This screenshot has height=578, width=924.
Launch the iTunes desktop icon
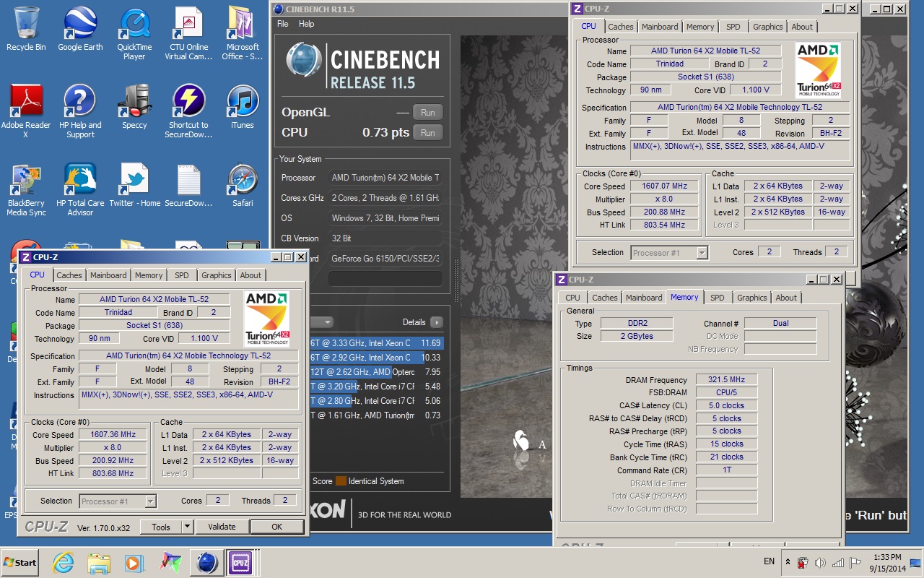pos(243,107)
